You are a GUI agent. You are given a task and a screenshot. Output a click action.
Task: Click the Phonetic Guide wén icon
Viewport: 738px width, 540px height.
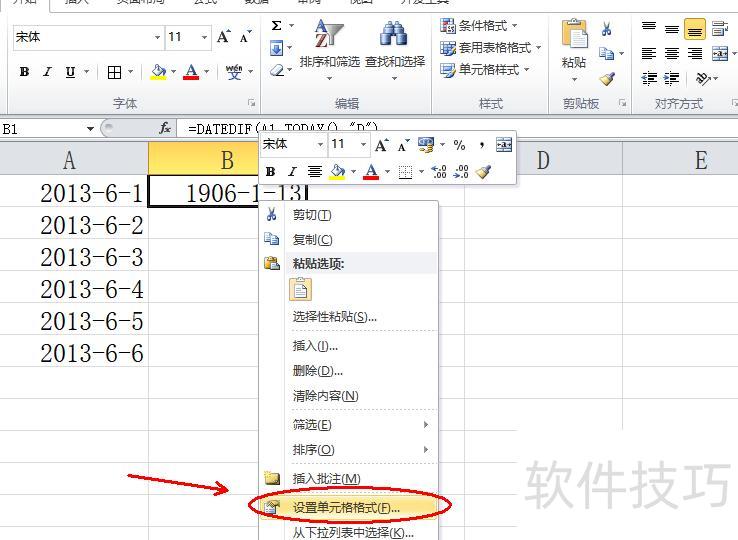click(234, 72)
